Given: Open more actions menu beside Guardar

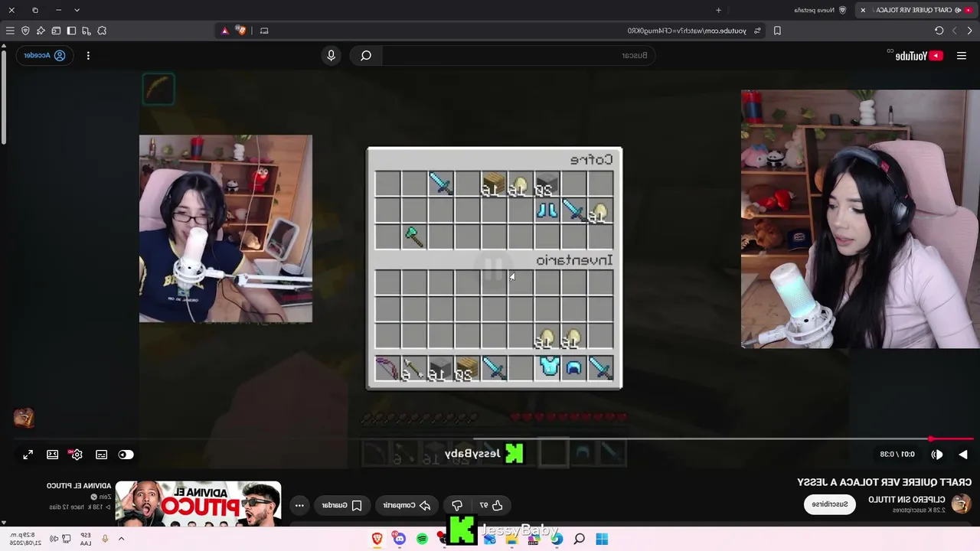Looking at the screenshot, I should tap(299, 505).
